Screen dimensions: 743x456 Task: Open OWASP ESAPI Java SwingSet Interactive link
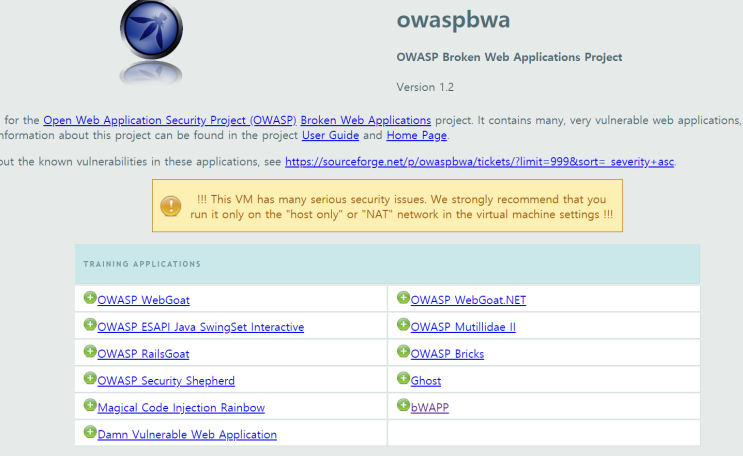[201, 327]
